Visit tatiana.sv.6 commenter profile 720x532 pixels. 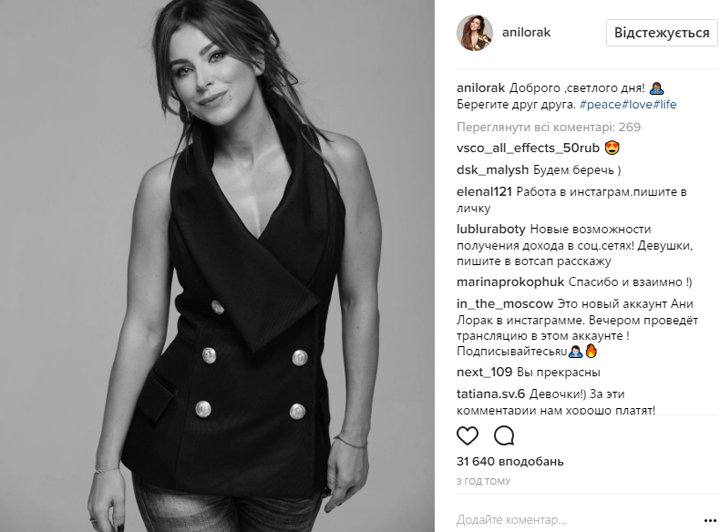click(490, 394)
